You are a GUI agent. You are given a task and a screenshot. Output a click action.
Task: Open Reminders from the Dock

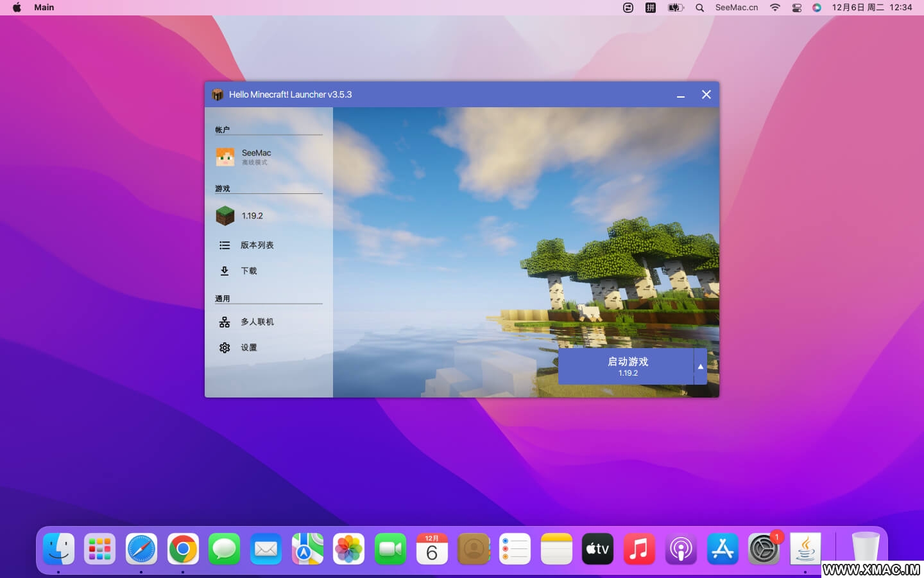515,549
